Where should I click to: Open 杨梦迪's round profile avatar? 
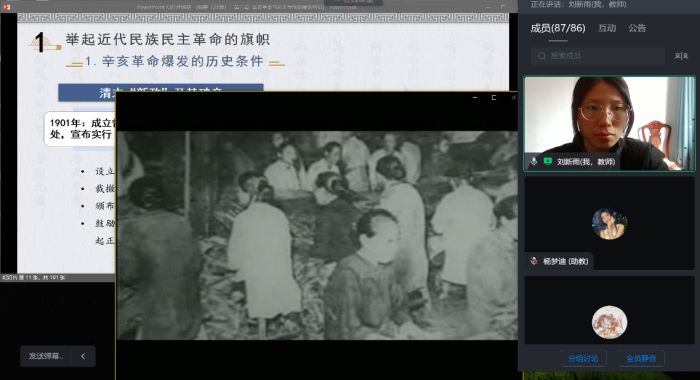pos(609,224)
